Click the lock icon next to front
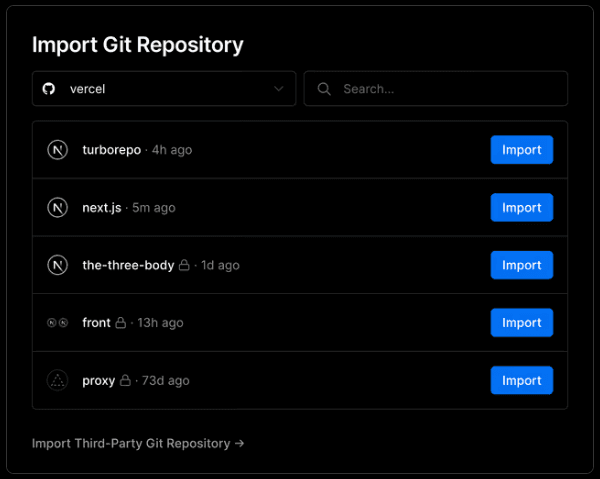Image resolution: width=600 pixels, height=479 pixels. (x=121, y=323)
